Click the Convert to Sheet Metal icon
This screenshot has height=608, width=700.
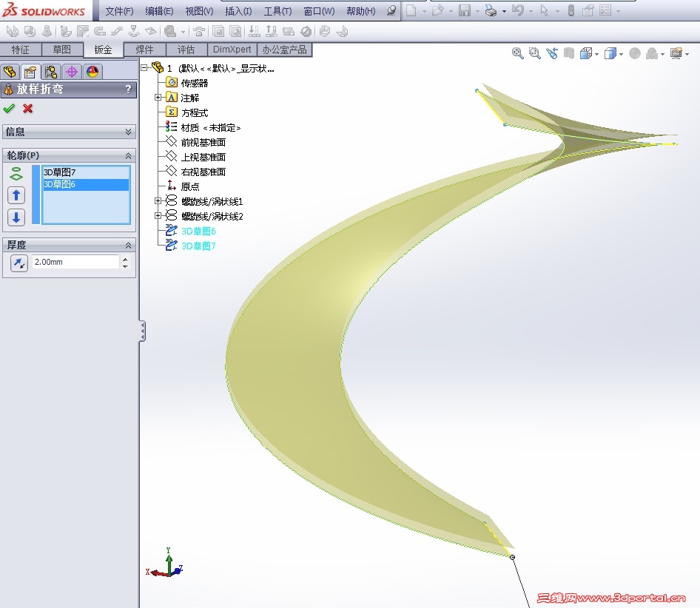click(x=30, y=31)
